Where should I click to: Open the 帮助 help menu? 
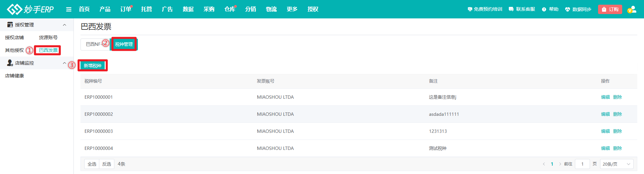click(x=550, y=9)
